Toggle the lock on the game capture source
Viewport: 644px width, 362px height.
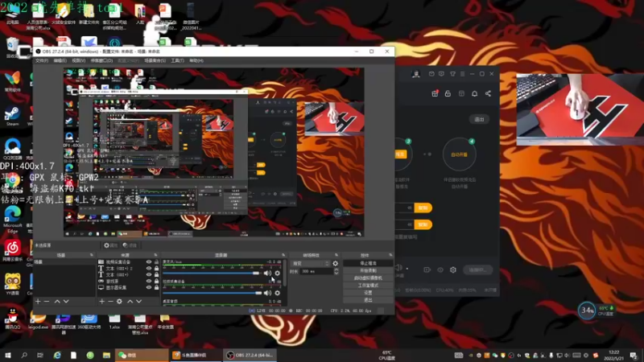tap(156, 281)
